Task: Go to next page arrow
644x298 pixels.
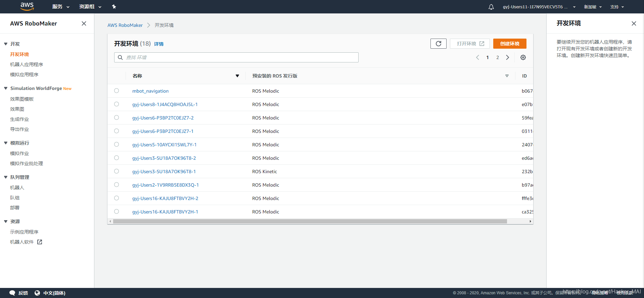Action: (x=507, y=57)
